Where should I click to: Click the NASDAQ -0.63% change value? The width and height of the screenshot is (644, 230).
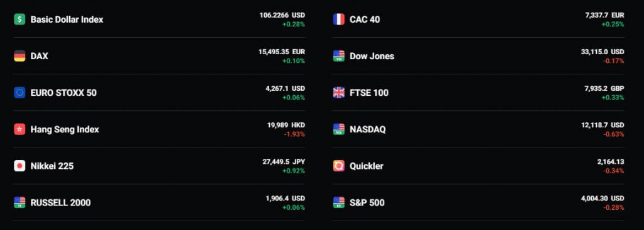[x=614, y=134]
